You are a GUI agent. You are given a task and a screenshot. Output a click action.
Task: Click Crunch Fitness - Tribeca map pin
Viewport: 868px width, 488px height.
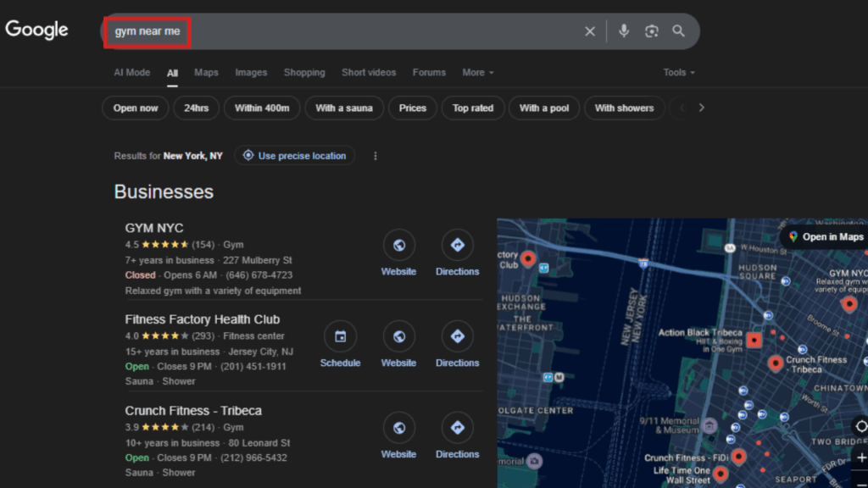click(775, 363)
